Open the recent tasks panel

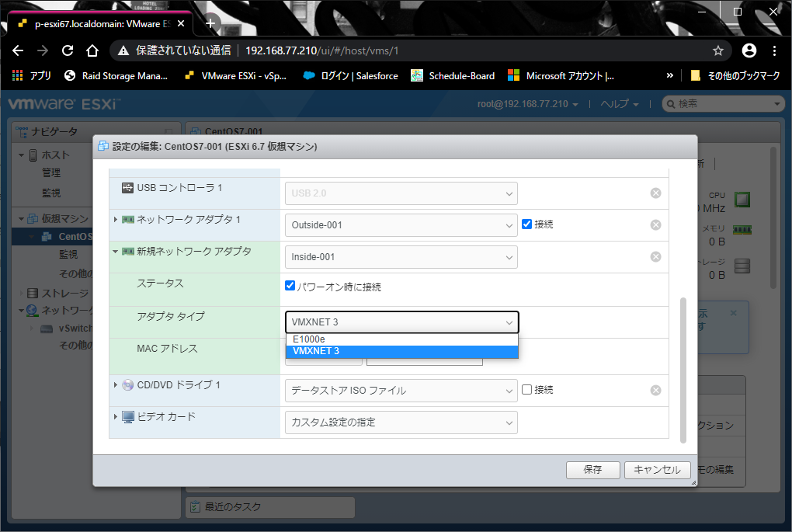pos(270,506)
